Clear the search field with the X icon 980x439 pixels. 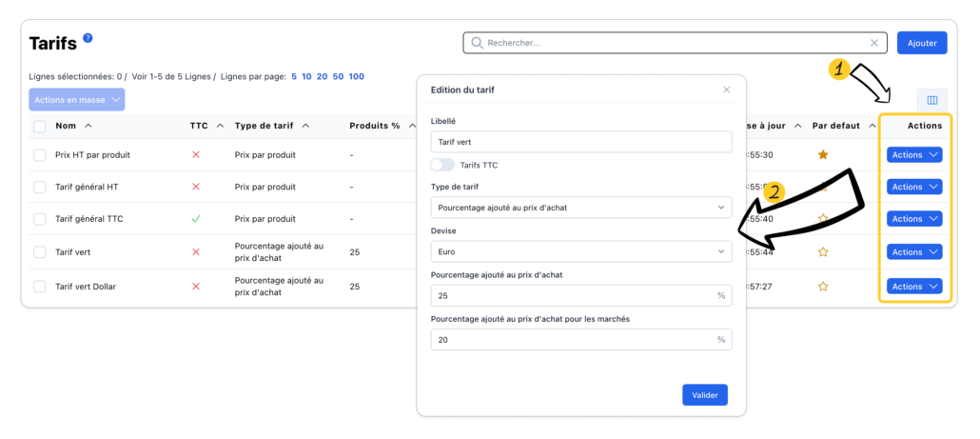tap(874, 43)
